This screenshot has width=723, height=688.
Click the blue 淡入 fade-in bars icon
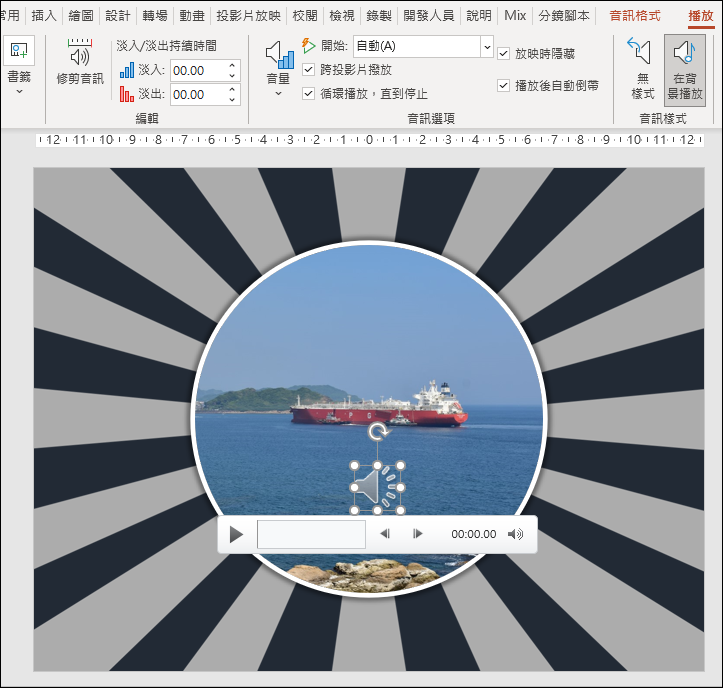[x=127, y=70]
